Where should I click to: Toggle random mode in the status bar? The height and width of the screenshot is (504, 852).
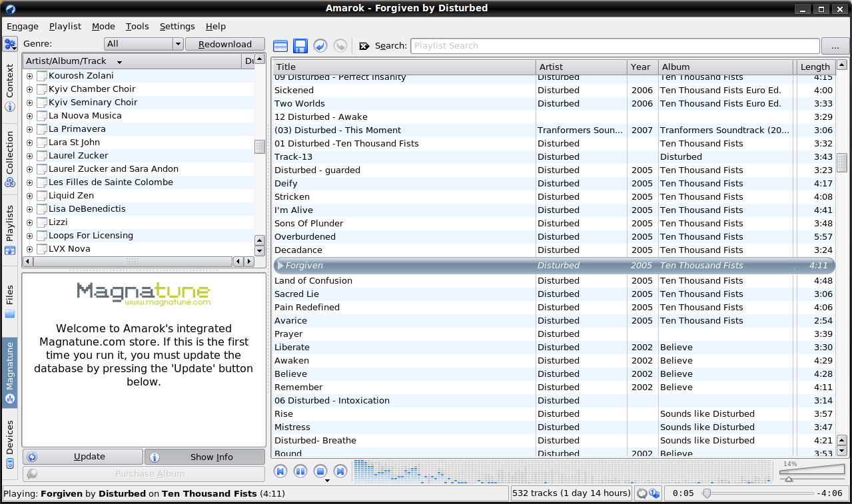point(654,493)
